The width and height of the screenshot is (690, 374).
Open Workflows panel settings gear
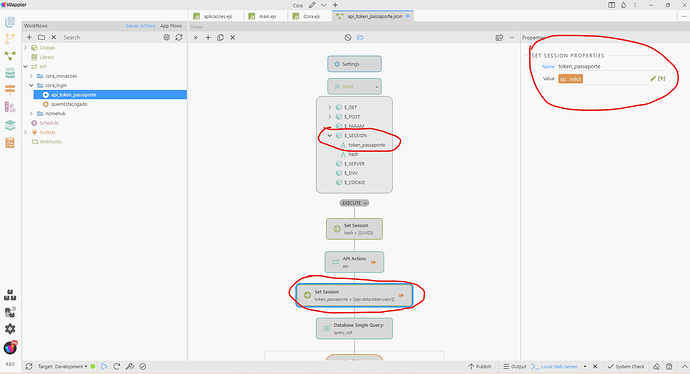click(x=166, y=37)
